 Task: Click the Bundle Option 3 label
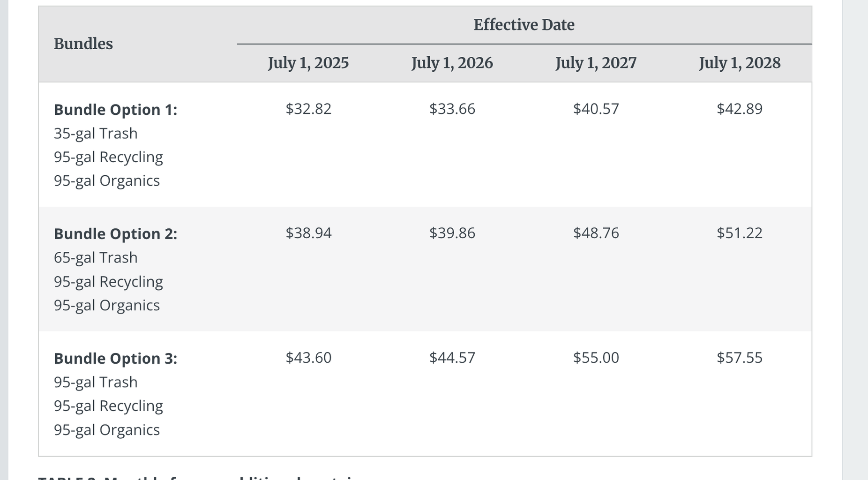[115, 359]
